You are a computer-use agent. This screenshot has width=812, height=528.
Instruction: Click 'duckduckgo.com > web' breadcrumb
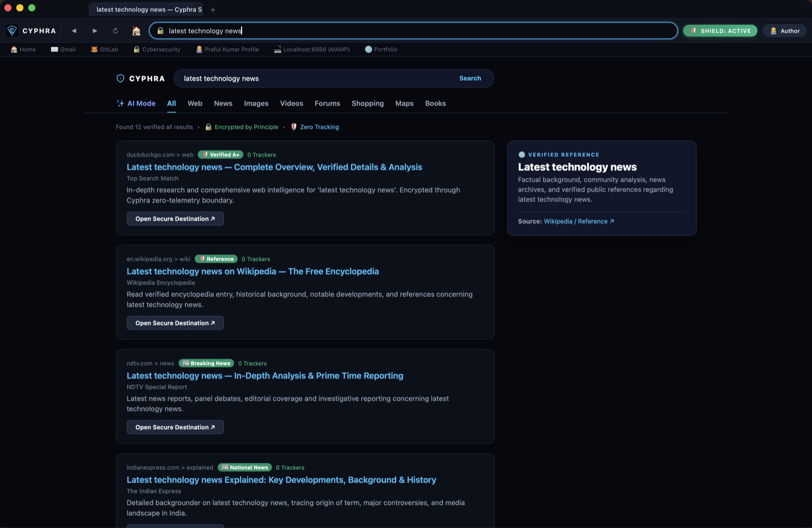click(160, 155)
